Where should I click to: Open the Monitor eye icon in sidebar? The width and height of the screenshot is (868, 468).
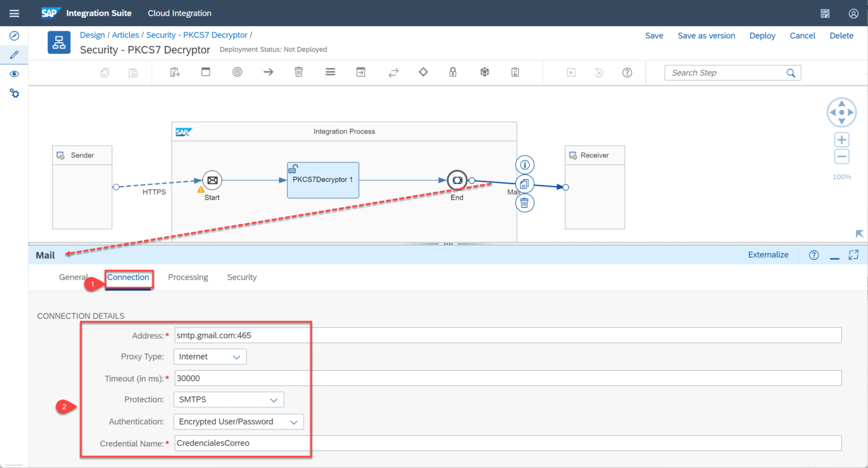click(x=14, y=74)
